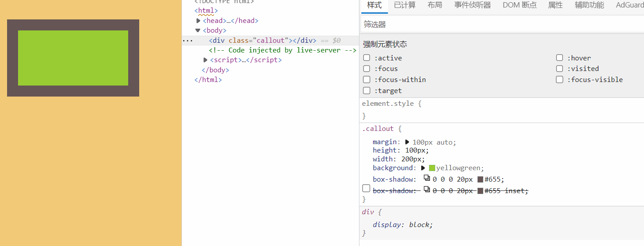Switch to the 样式 tab
644x246 pixels.
374,5
